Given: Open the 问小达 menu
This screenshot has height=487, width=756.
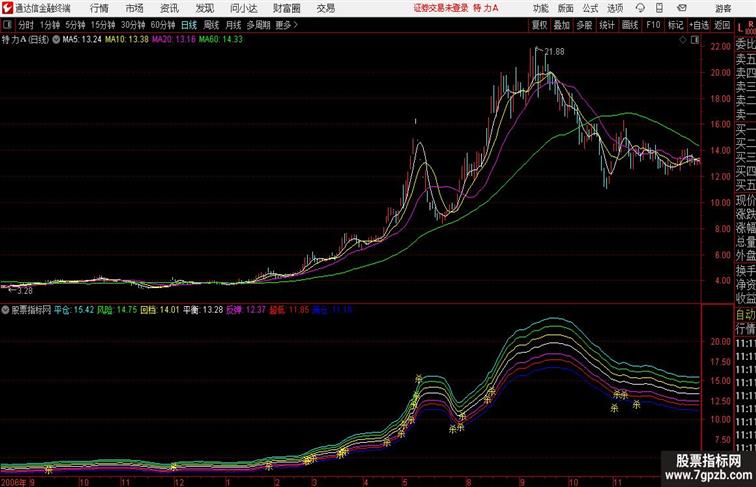Looking at the screenshot, I should 243,8.
